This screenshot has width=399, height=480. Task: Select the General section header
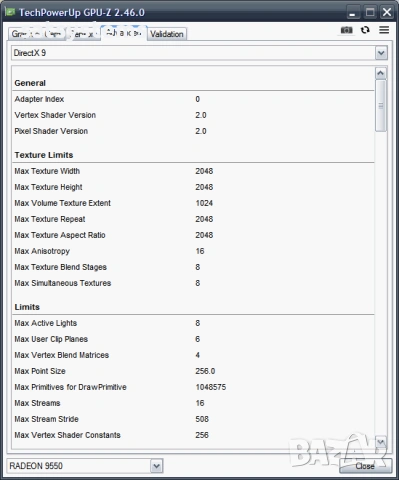pyautogui.click(x=30, y=83)
